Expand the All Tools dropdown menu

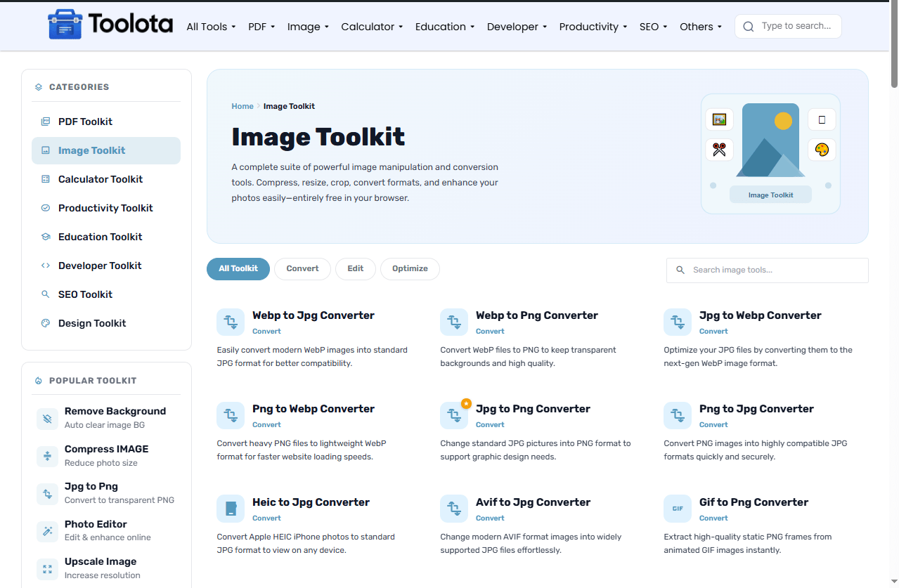point(211,27)
